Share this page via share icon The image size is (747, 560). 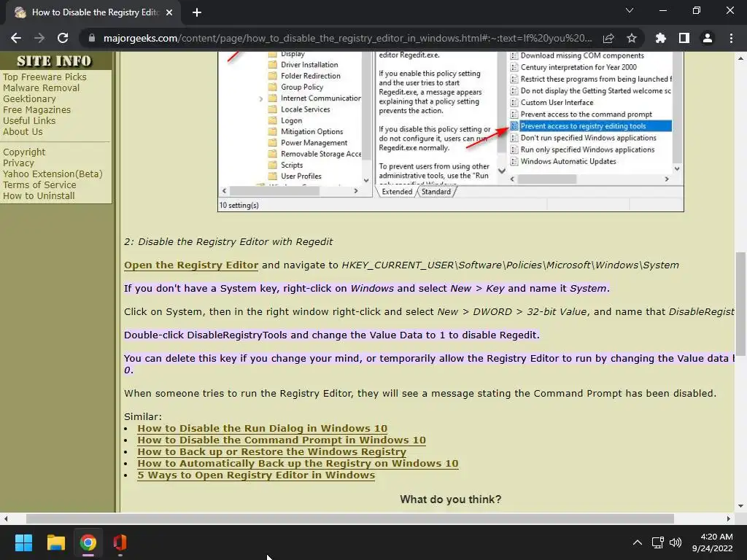click(x=608, y=38)
